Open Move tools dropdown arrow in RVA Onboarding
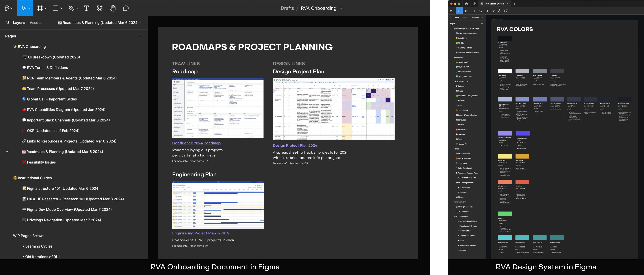 pos(30,8)
